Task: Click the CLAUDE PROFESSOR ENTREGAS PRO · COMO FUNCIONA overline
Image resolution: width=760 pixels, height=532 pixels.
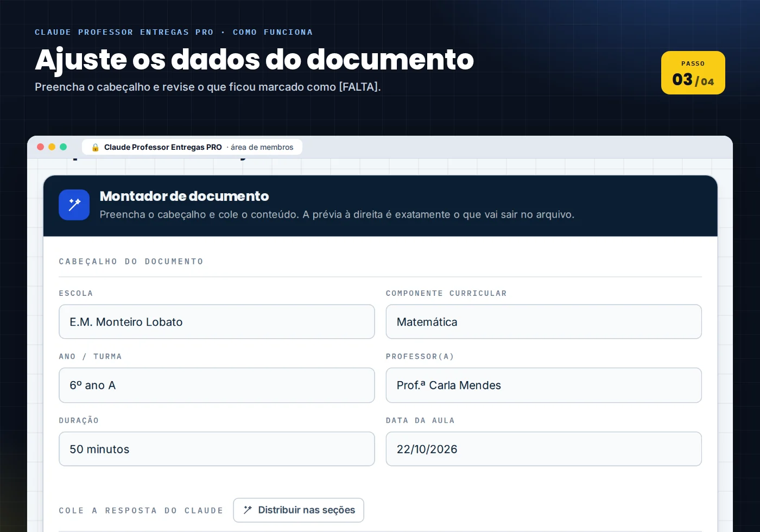Action: [174, 32]
